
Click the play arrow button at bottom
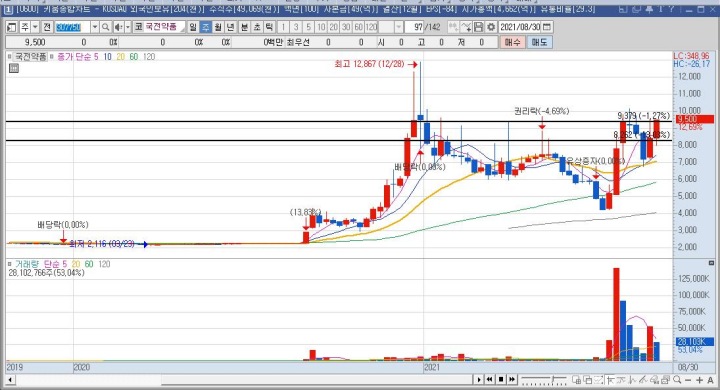[x=479, y=379]
